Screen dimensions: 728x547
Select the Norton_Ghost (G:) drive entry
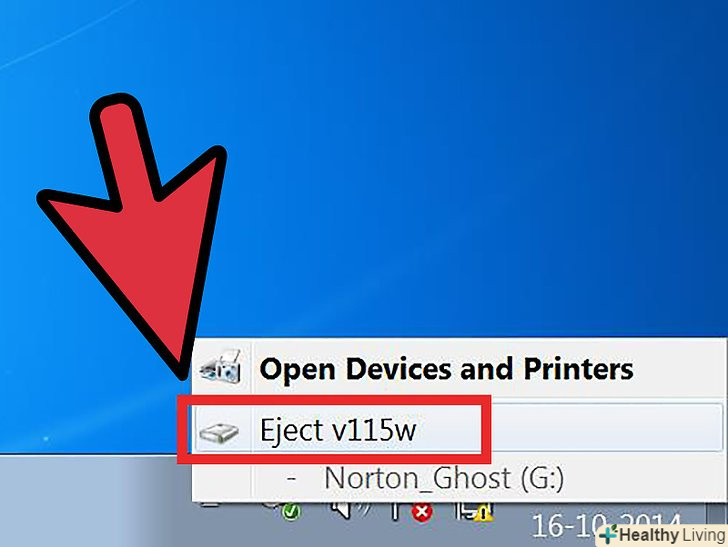point(443,478)
